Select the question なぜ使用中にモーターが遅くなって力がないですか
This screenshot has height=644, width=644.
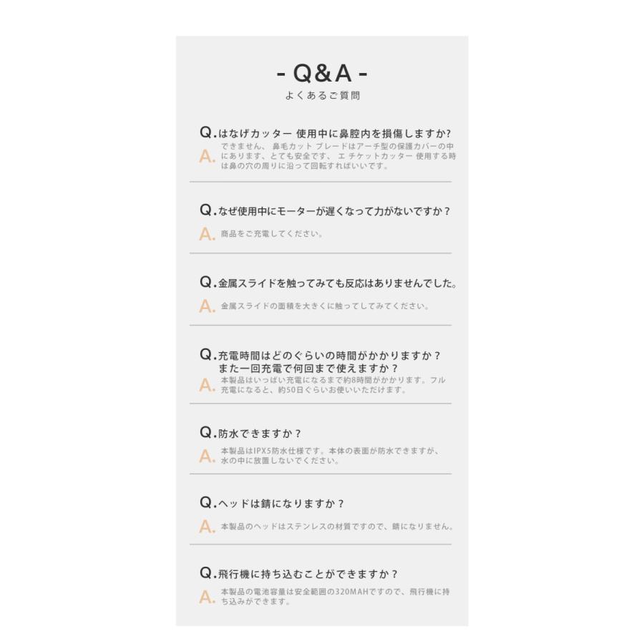tap(334, 211)
